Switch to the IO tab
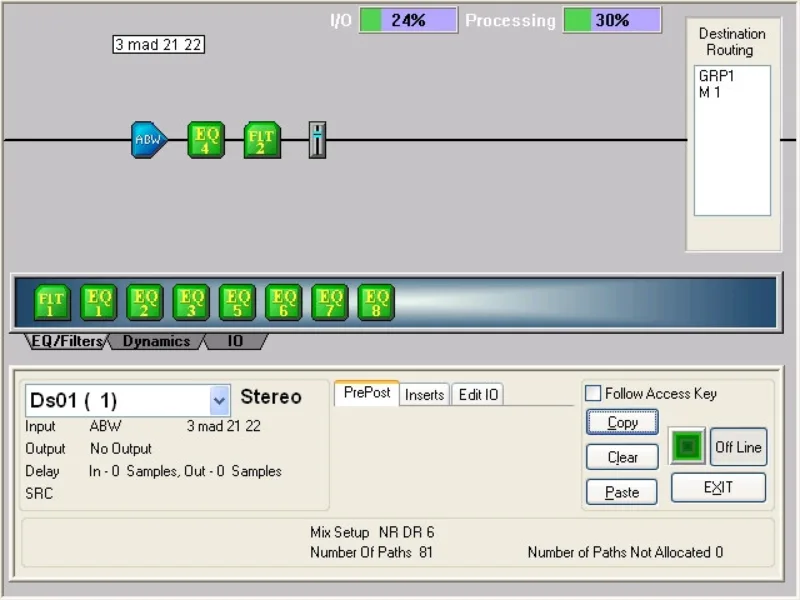 click(235, 341)
